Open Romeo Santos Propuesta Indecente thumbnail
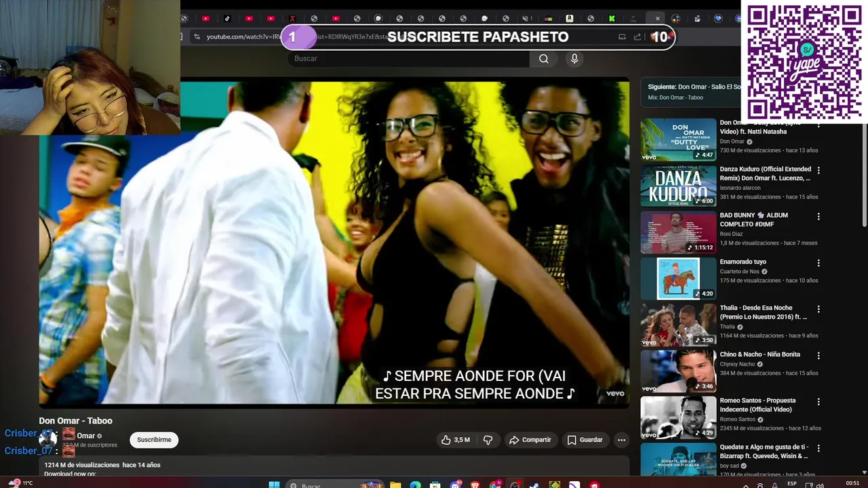Image resolution: width=868 pixels, height=488 pixels. [678, 417]
